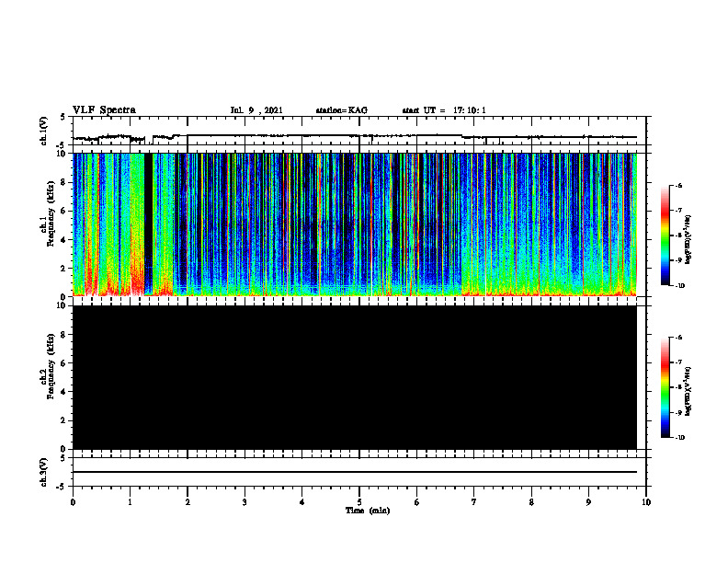Click the time axis tick label '0'
728x563 pixels.
[73, 502]
